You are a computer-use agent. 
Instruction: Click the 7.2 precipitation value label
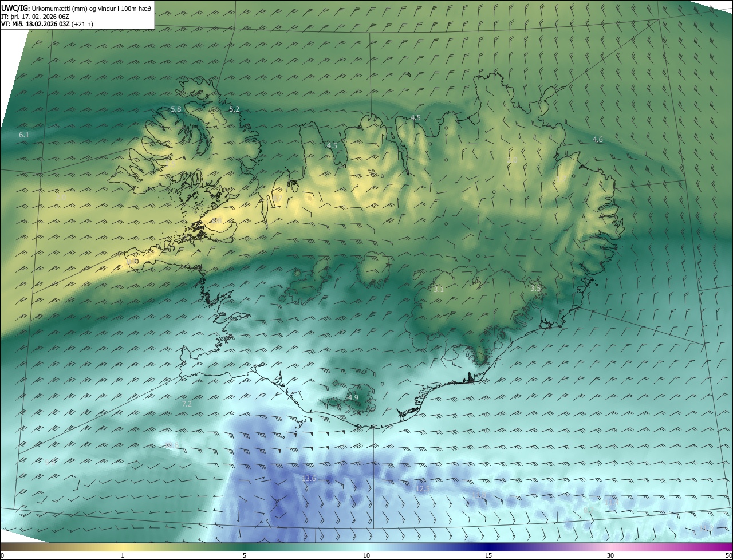187,404
